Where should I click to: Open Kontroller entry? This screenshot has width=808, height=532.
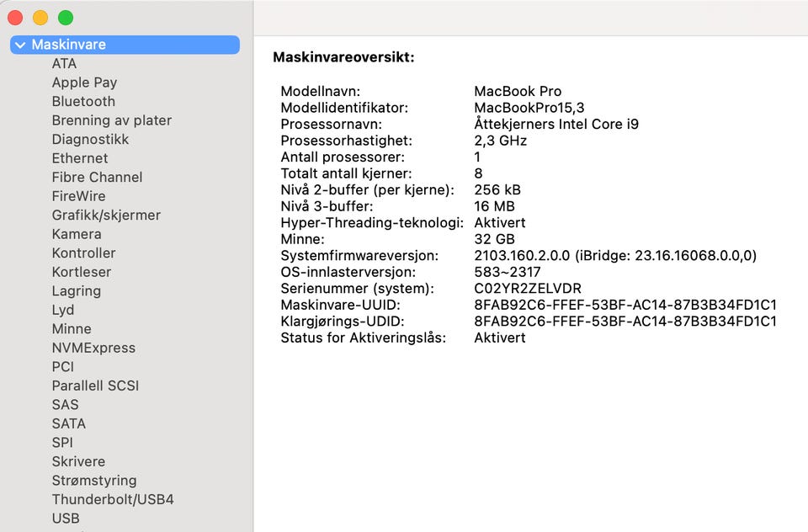(x=84, y=253)
